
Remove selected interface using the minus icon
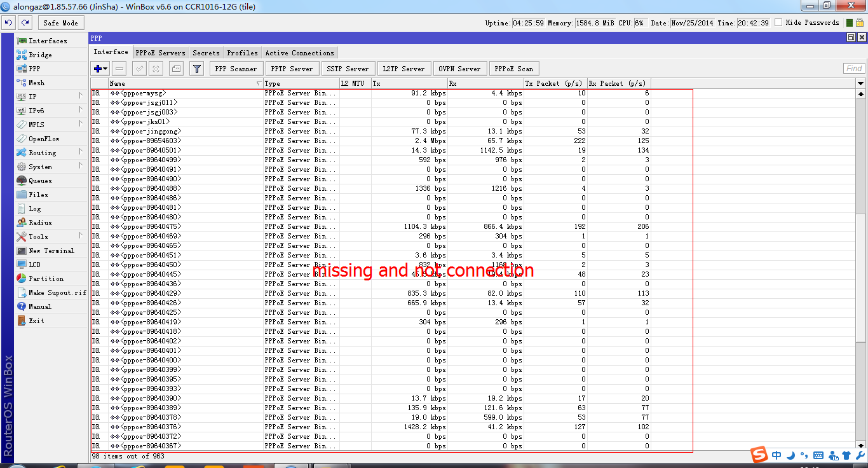click(x=119, y=69)
